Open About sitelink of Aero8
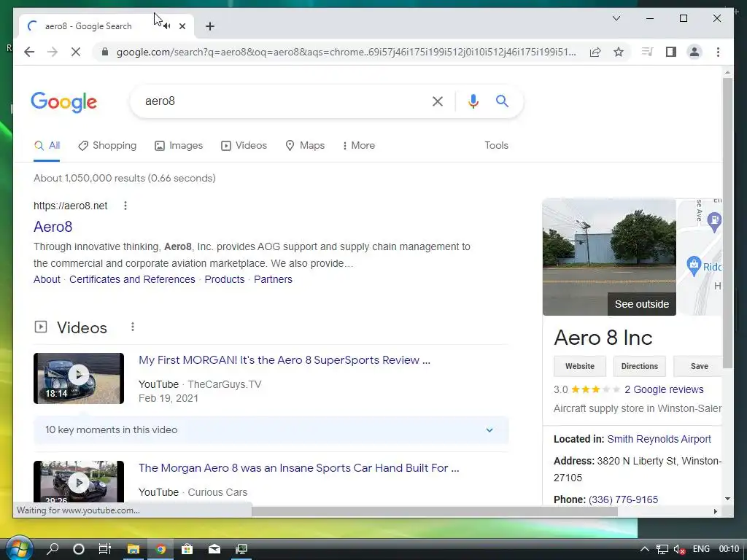The height and width of the screenshot is (560, 747). point(47,279)
